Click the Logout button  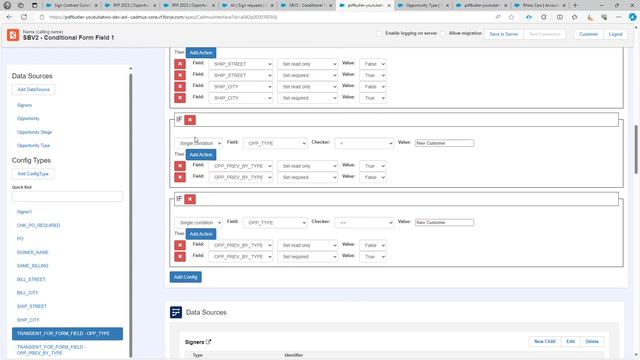pos(615,34)
